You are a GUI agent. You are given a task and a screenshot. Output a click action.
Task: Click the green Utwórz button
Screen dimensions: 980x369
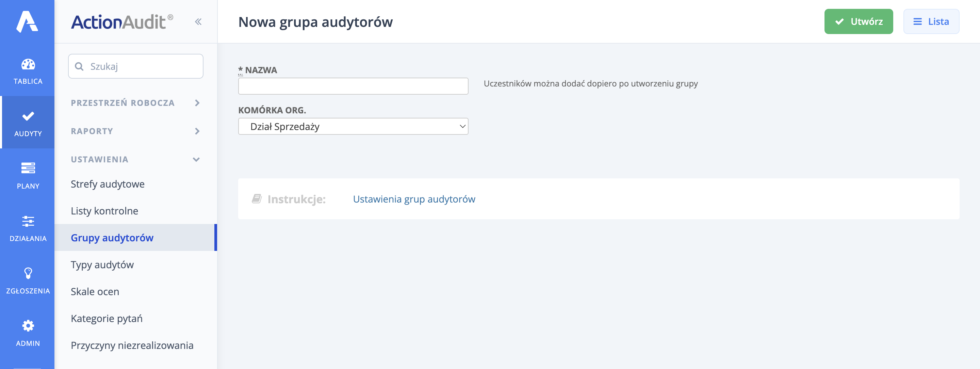(858, 21)
